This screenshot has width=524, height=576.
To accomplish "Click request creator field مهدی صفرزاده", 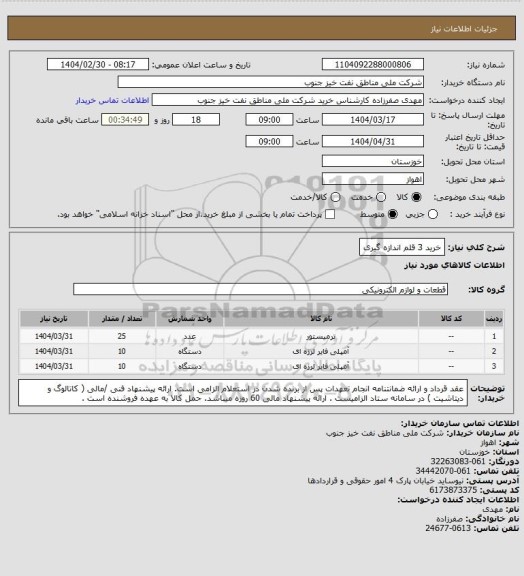I will pos(288,100).
